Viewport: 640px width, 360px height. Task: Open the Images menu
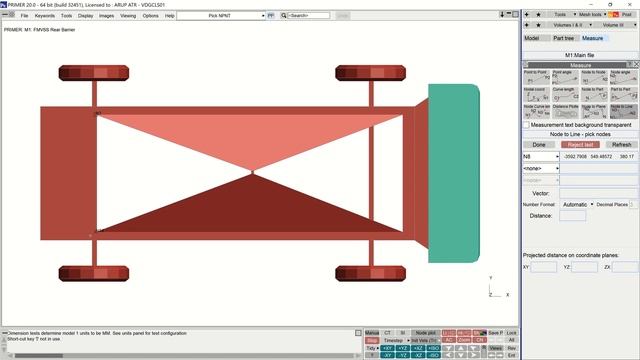coord(107,16)
